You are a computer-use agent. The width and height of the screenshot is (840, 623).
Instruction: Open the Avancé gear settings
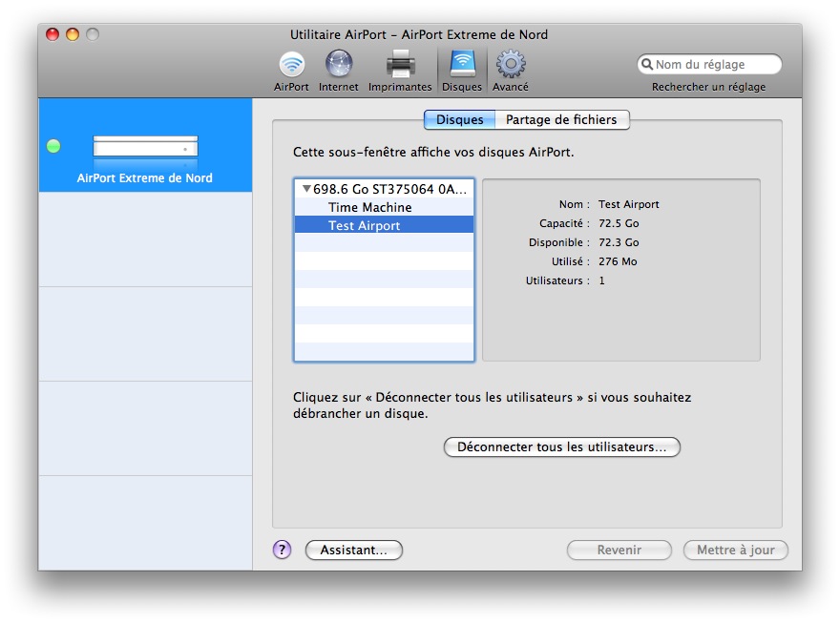[510, 71]
